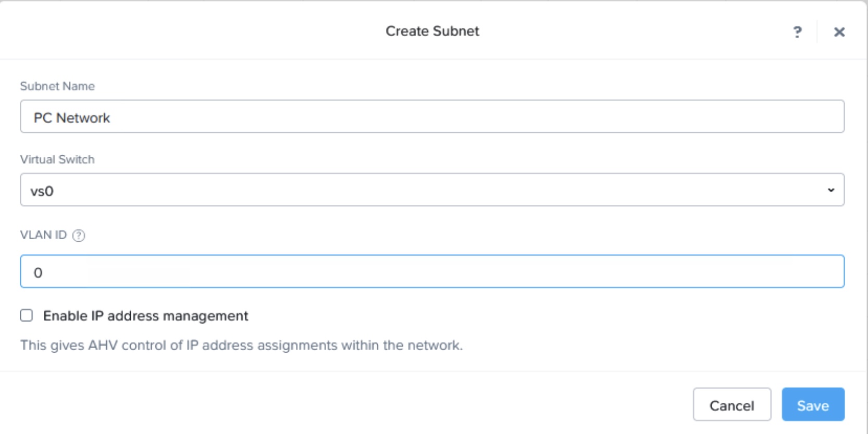Click the "Subnet Name" field label
The width and height of the screenshot is (868, 434).
coord(57,86)
